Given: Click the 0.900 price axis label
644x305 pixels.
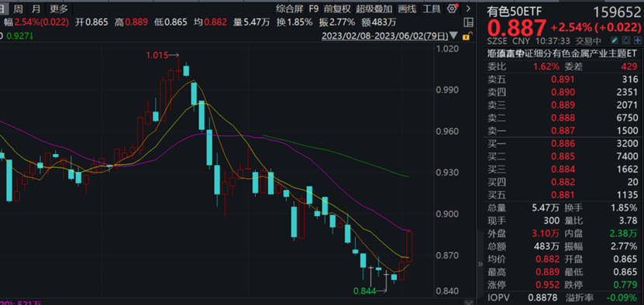Looking at the screenshot, I should tap(448, 214).
